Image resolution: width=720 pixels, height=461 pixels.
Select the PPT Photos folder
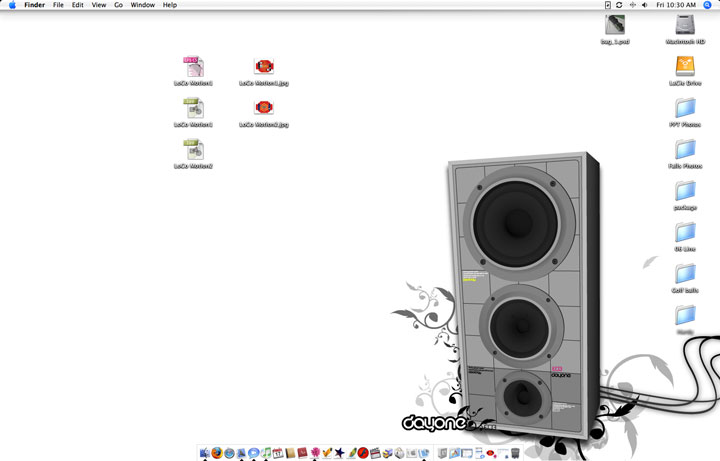point(685,108)
